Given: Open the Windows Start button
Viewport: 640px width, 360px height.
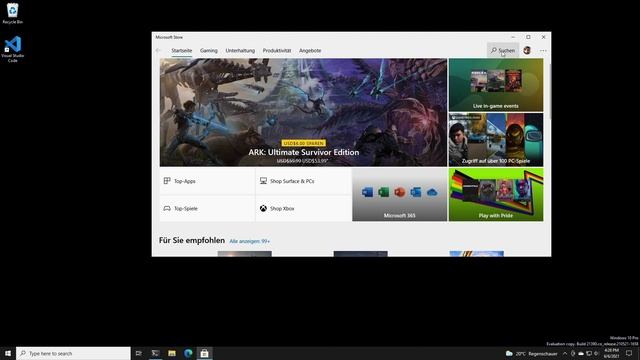Looking at the screenshot, I should pyautogui.click(x=8, y=353).
